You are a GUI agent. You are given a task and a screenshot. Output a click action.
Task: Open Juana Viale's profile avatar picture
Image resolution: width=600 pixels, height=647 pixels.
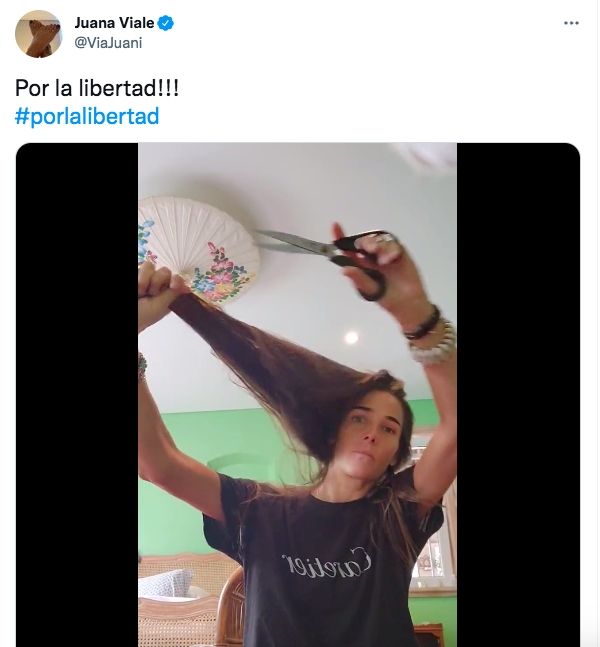pos(38,34)
